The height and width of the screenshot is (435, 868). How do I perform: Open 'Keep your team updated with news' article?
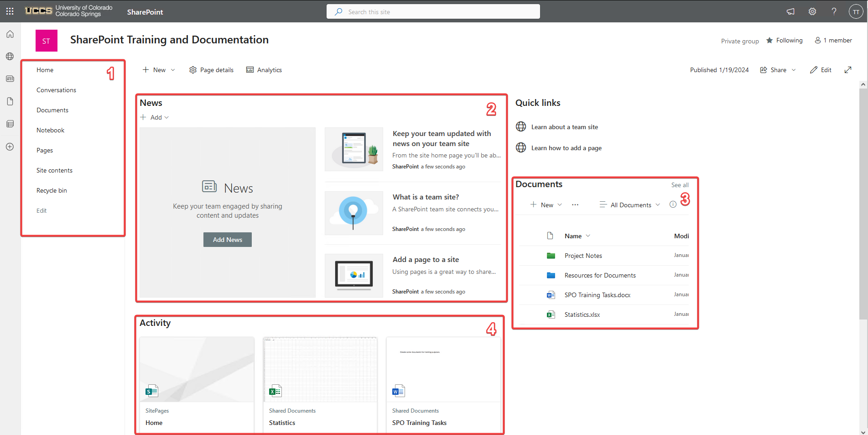[x=442, y=138]
